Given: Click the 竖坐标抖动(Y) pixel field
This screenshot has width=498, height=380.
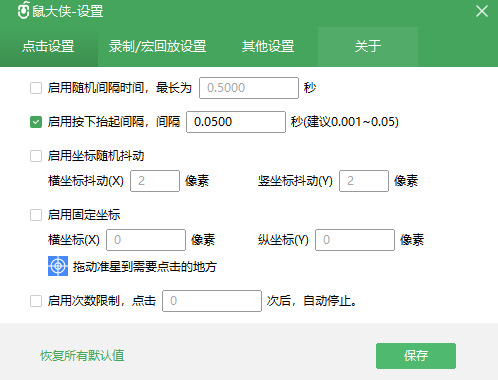Looking at the screenshot, I should coord(364,181).
